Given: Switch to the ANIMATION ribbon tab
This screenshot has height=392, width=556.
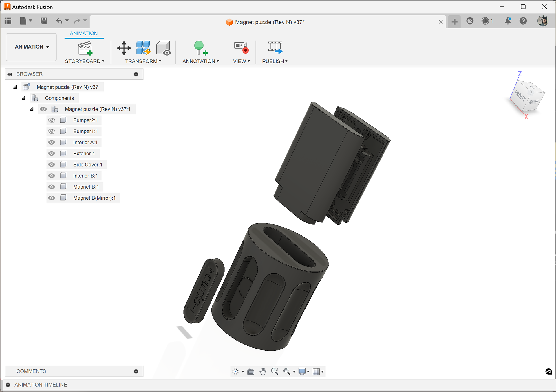Looking at the screenshot, I should (84, 33).
